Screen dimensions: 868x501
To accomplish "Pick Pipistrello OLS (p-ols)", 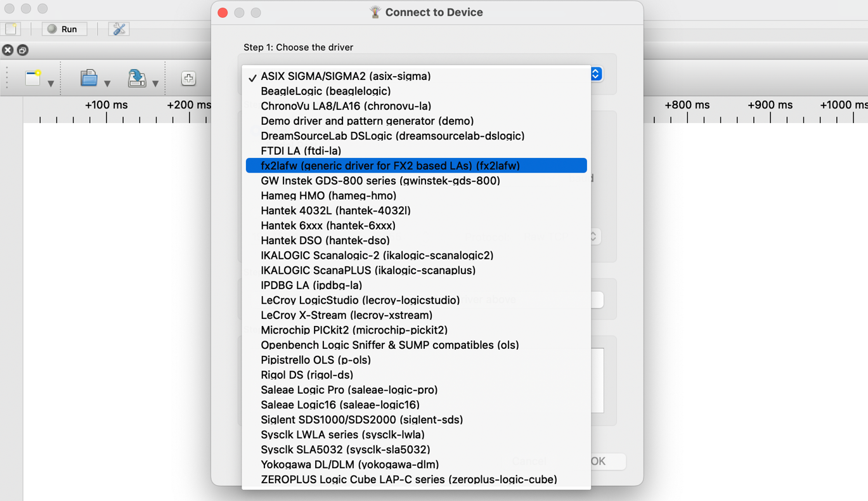I will click(416, 360).
